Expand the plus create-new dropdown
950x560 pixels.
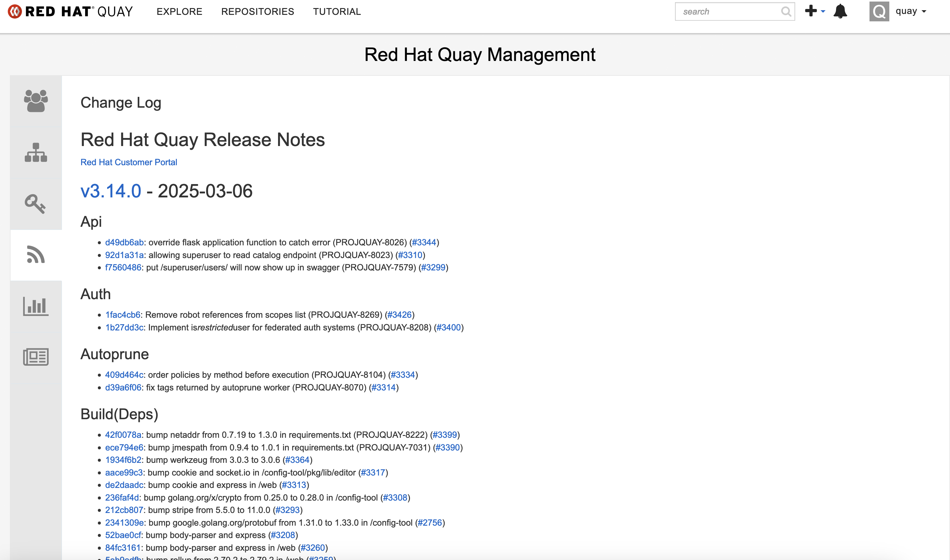point(815,11)
